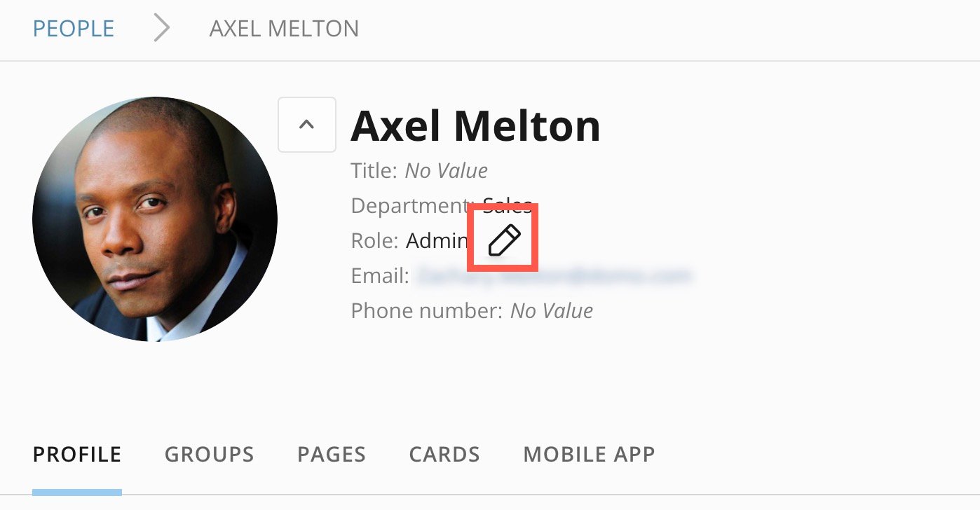Open the PEOPLE breadcrumb link
980x510 pixels.
coord(74,29)
